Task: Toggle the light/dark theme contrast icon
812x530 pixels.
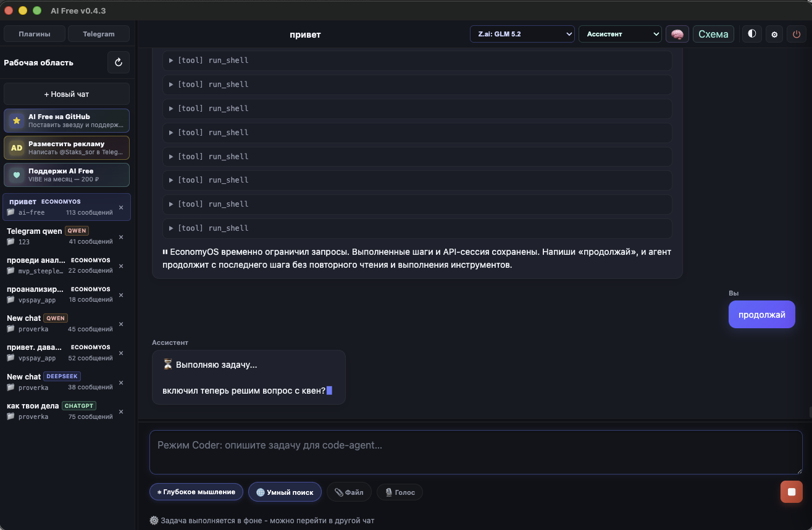Action: (x=751, y=34)
